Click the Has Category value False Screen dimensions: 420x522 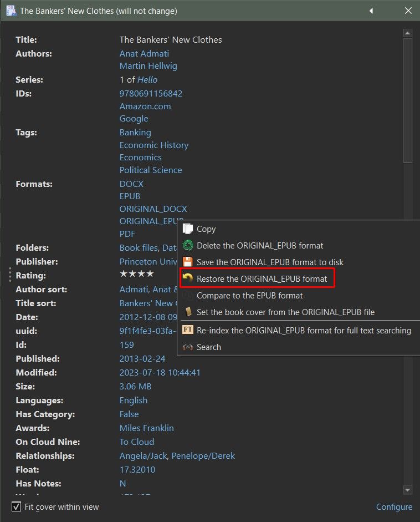(x=129, y=414)
